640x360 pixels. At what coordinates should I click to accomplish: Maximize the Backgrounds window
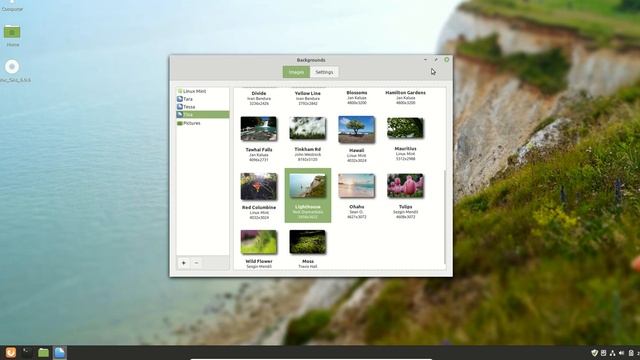point(436,60)
